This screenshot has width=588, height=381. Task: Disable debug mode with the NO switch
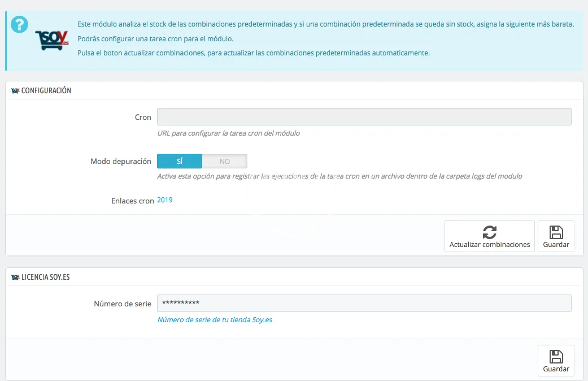224,161
